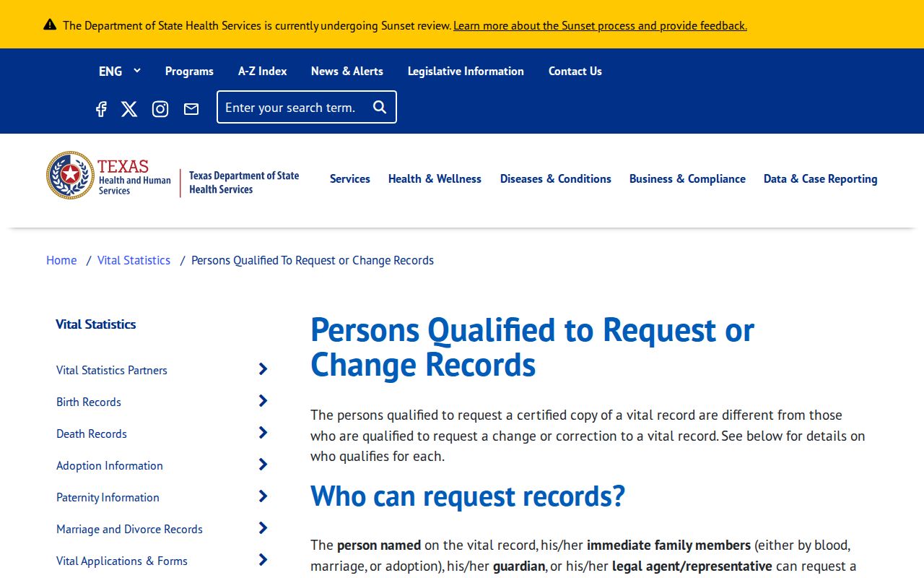Click the Vital Statistics breadcrumb link
924x578 pixels.
(134, 260)
